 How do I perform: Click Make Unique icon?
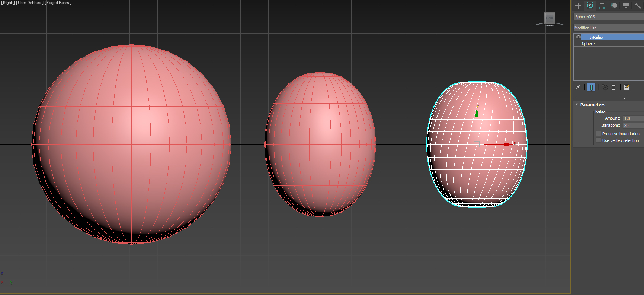pos(605,87)
